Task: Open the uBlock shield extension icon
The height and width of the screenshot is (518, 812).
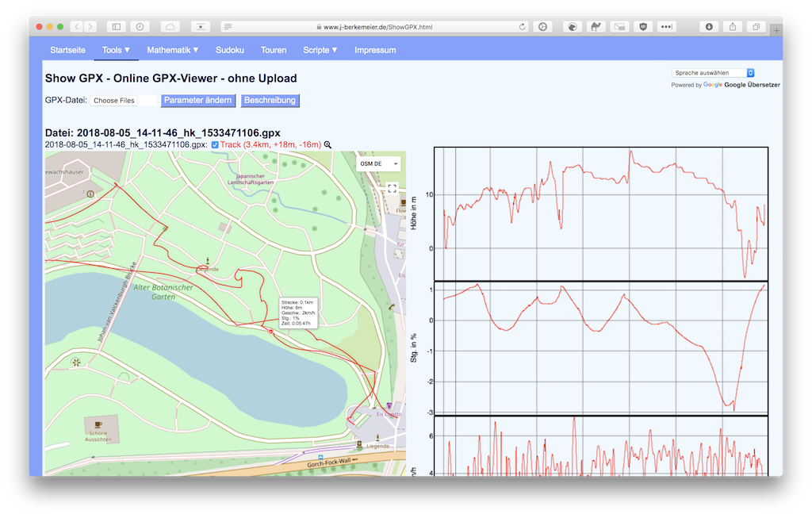Action: (x=643, y=27)
